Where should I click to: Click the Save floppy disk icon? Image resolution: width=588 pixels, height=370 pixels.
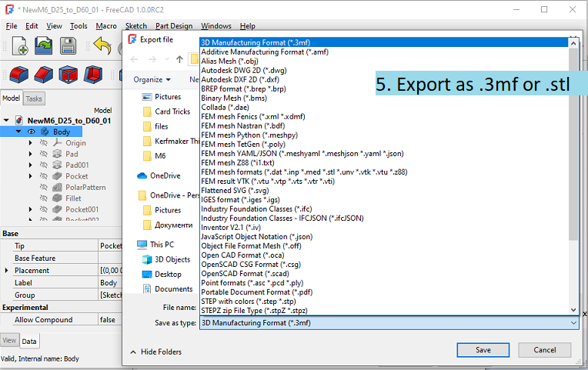point(68,45)
